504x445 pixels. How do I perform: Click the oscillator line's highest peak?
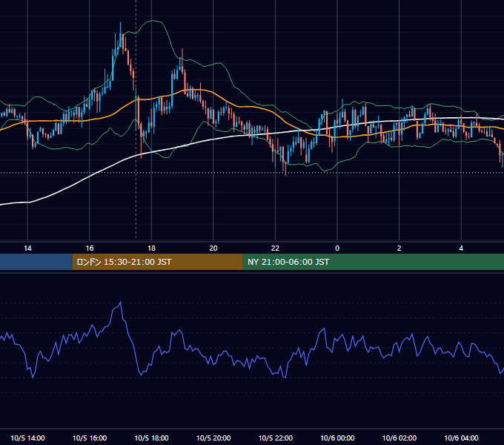(x=121, y=303)
